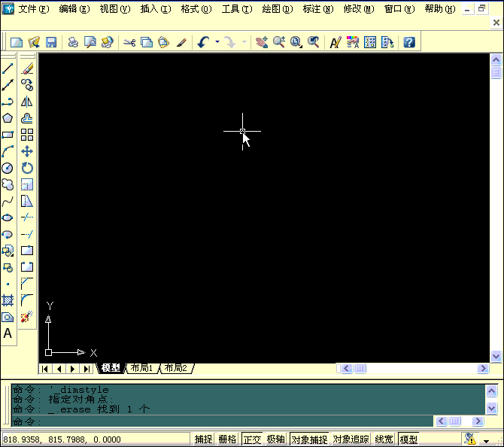
Task: Click the drawing area down scroll arrow
Action: (x=496, y=356)
